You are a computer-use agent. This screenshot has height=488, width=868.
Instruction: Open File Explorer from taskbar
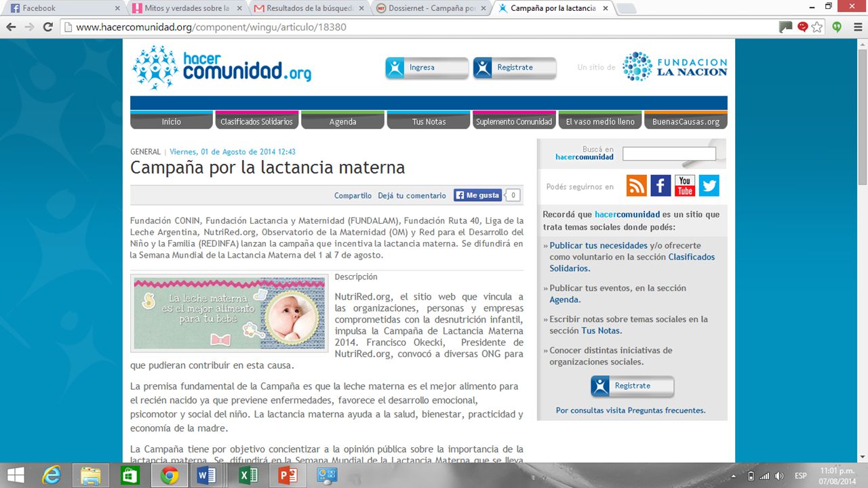(91, 475)
